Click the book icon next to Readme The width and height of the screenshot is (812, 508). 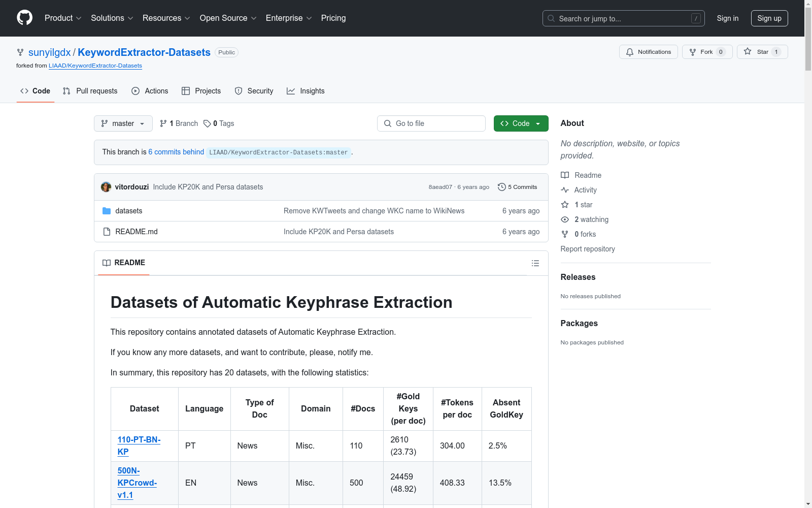click(565, 175)
